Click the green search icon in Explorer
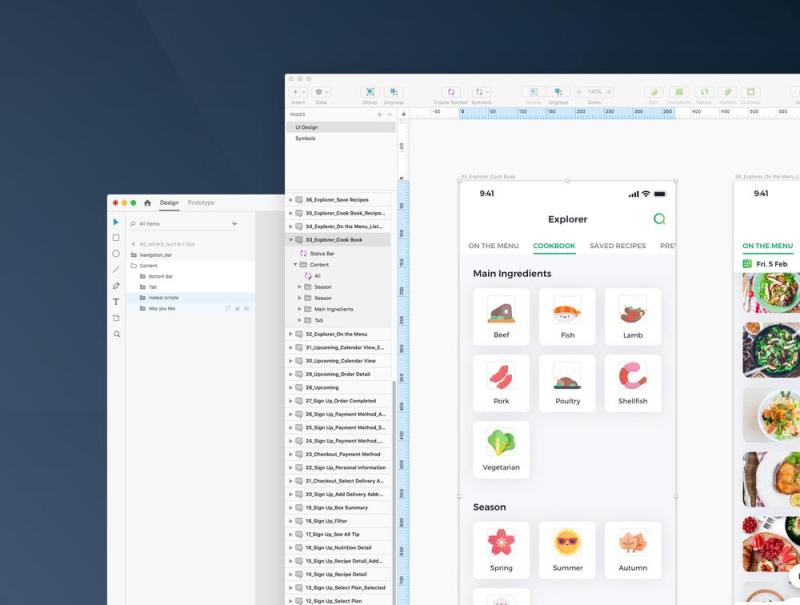The image size is (800, 605). click(659, 219)
